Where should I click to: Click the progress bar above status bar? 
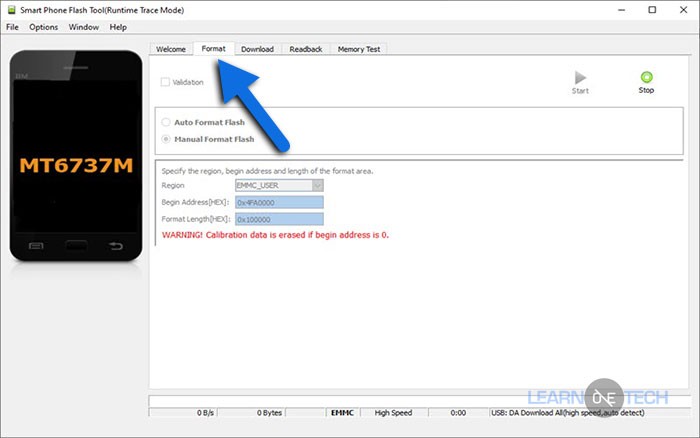pos(419,400)
